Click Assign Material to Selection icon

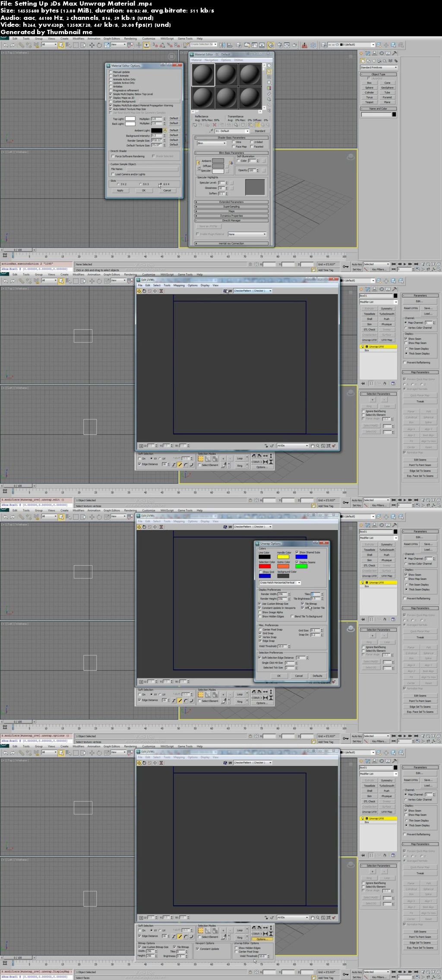pyautogui.click(x=207, y=125)
